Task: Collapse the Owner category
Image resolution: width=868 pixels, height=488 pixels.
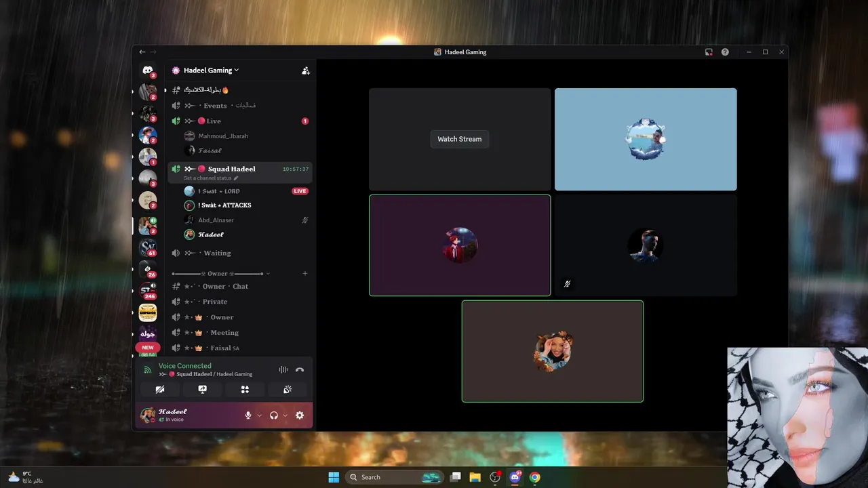Action: point(220,274)
